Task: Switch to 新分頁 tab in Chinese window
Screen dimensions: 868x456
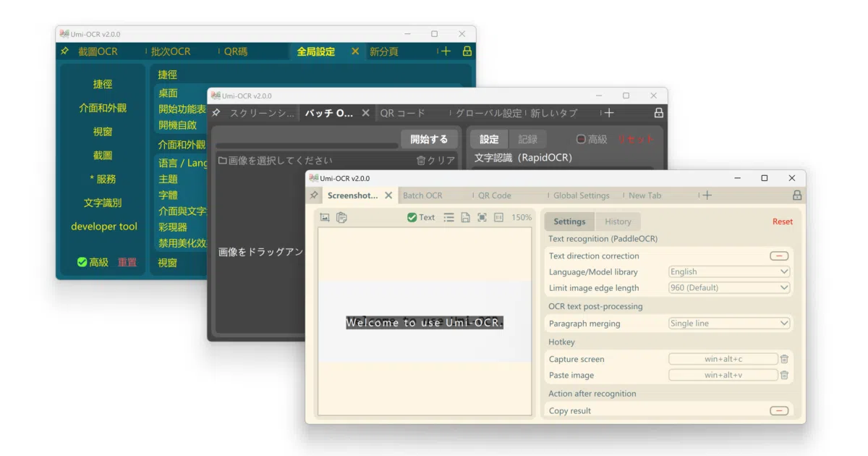Action: pos(384,51)
